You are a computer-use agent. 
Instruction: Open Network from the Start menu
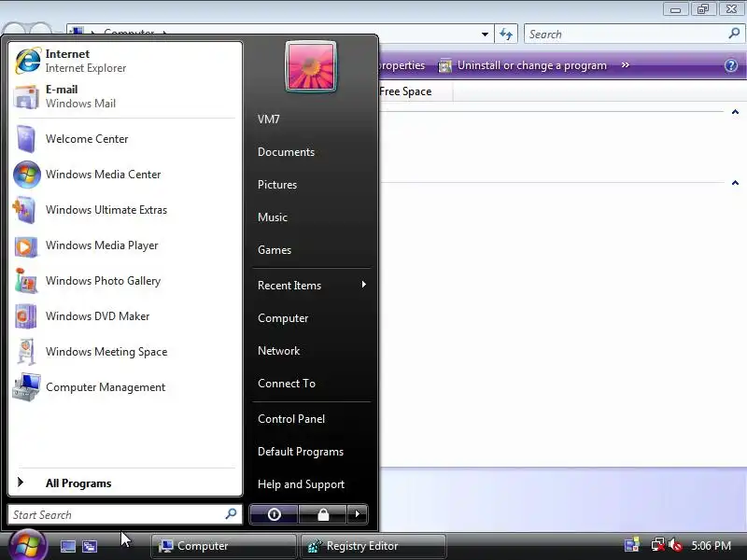click(x=311, y=351)
